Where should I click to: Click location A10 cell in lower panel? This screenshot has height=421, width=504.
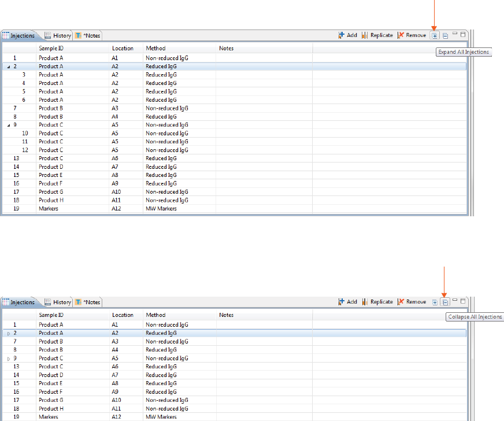click(x=126, y=400)
